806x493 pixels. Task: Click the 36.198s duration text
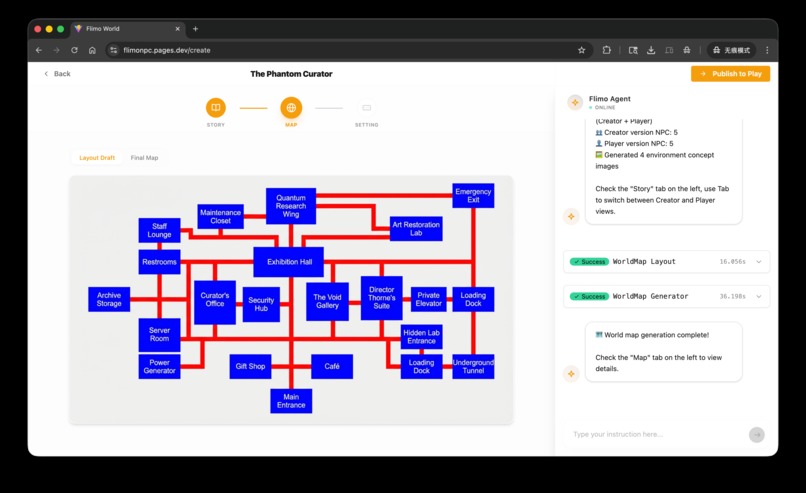click(732, 297)
